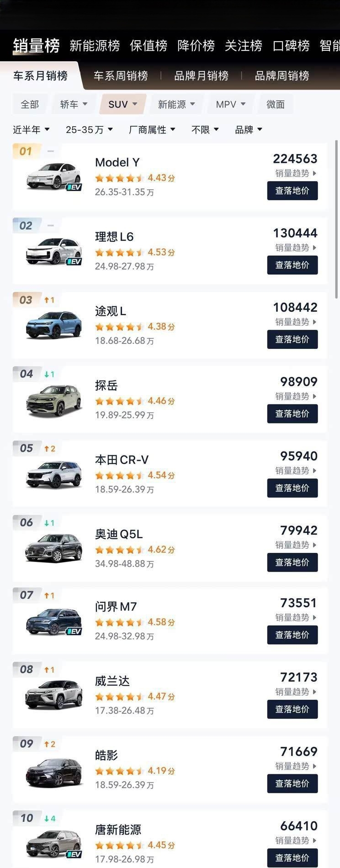Click the vertical scrollbar on right edge
Screen dimensions: 340x868
click(337, 220)
